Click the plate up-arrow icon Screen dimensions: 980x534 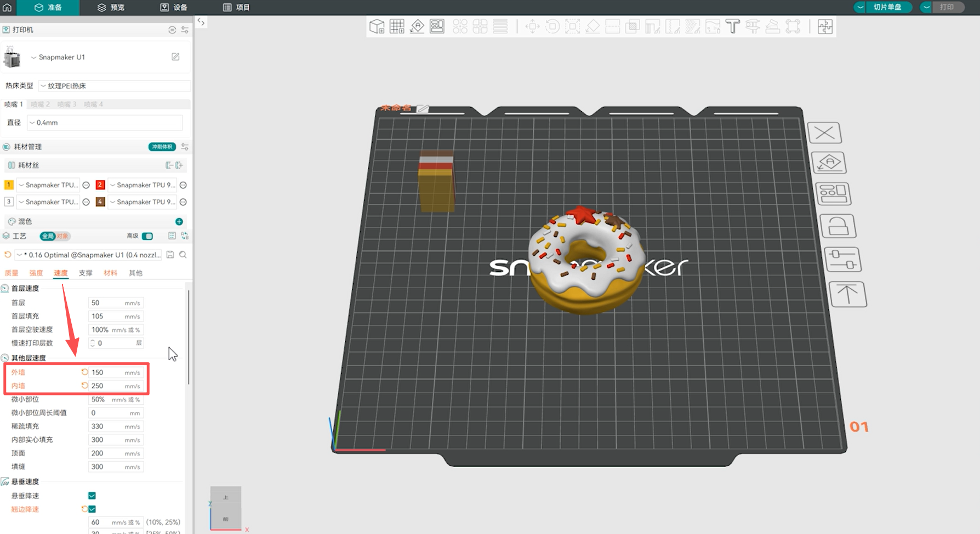(848, 294)
